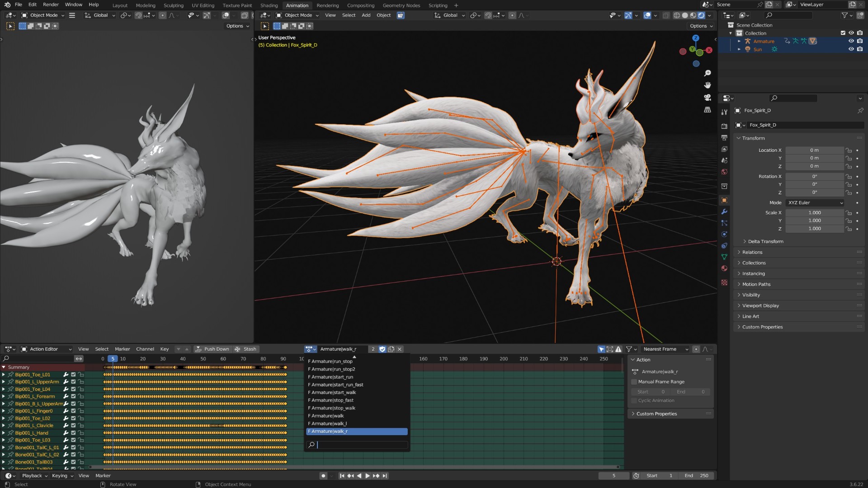Jump to the animation end frame

pos(385,476)
